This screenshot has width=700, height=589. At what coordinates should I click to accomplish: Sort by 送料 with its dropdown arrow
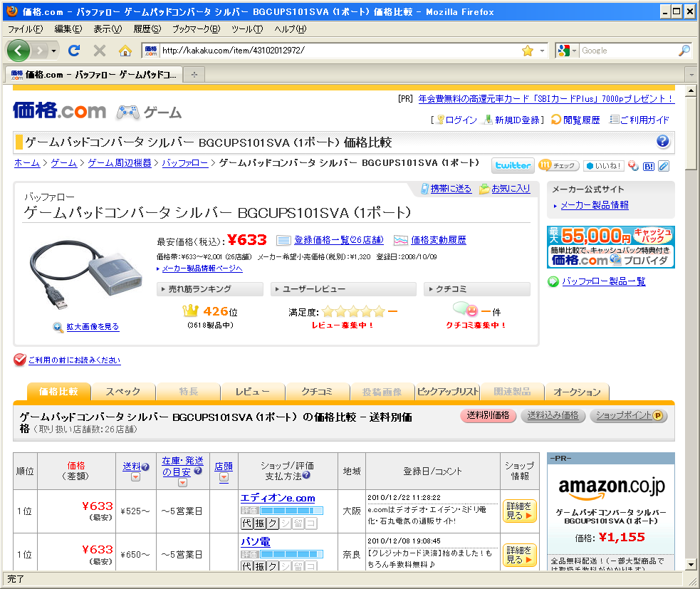[135, 477]
